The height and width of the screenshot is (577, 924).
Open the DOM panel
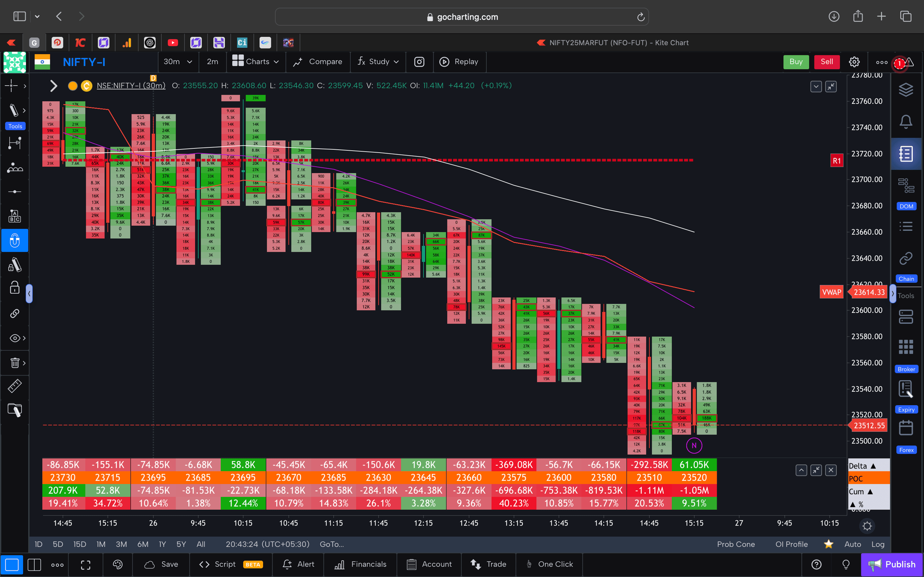click(907, 185)
